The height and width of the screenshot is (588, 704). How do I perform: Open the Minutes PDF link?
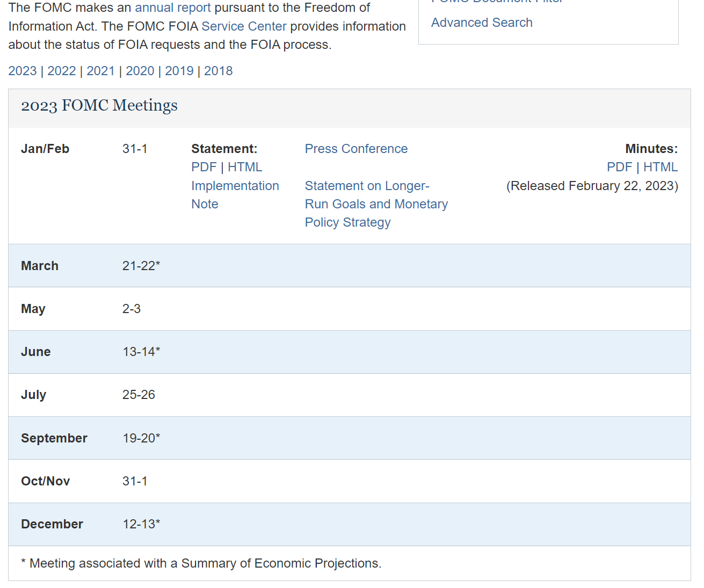click(x=620, y=167)
